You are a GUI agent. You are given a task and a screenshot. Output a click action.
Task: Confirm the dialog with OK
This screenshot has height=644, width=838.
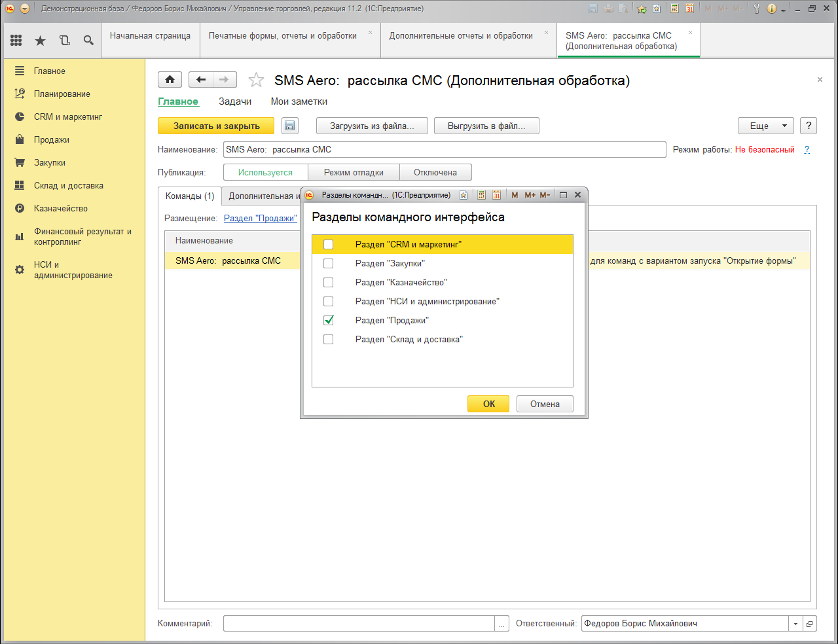point(488,404)
